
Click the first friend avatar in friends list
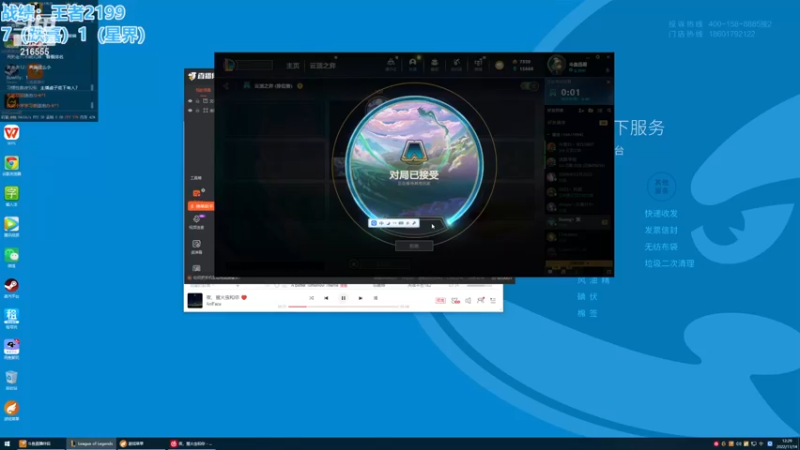point(551,147)
